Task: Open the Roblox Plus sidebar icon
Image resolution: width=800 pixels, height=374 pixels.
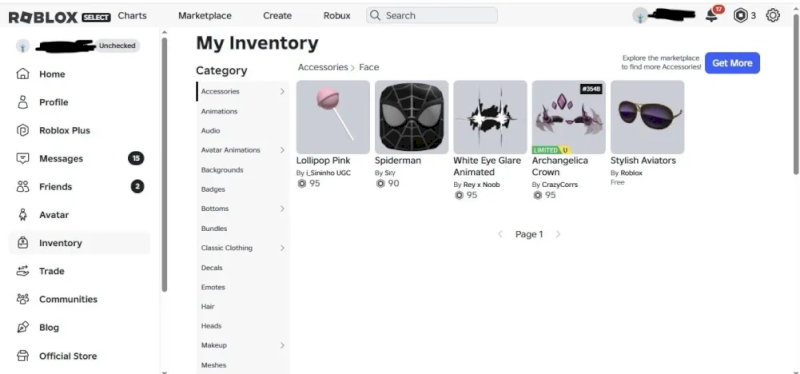Action: point(22,130)
